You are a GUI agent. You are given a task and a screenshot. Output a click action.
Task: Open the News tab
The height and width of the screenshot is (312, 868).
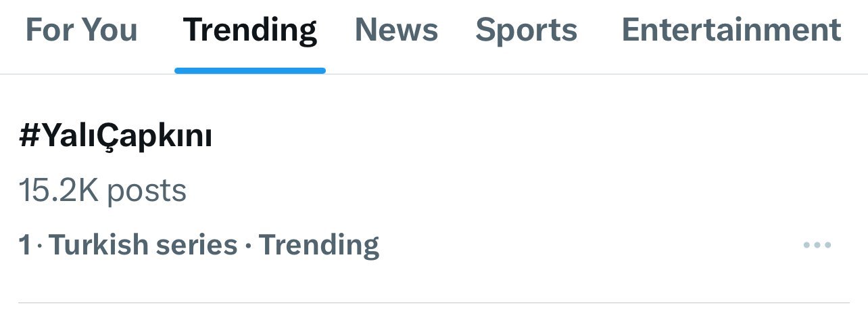[396, 30]
